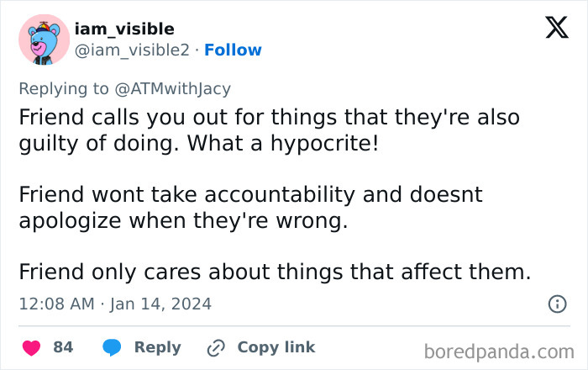The height and width of the screenshot is (370, 588).
Task: Click the 84 likes count
Action: [x=63, y=347]
